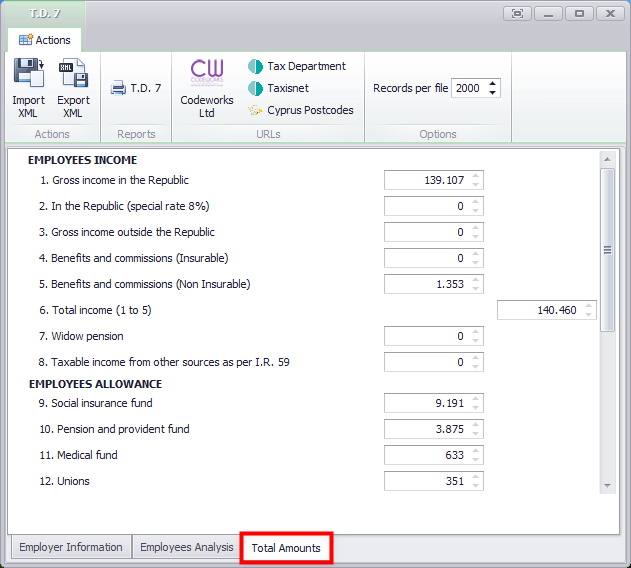Increment Social insurance fund value
The height and width of the screenshot is (568, 631).
pos(476,399)
